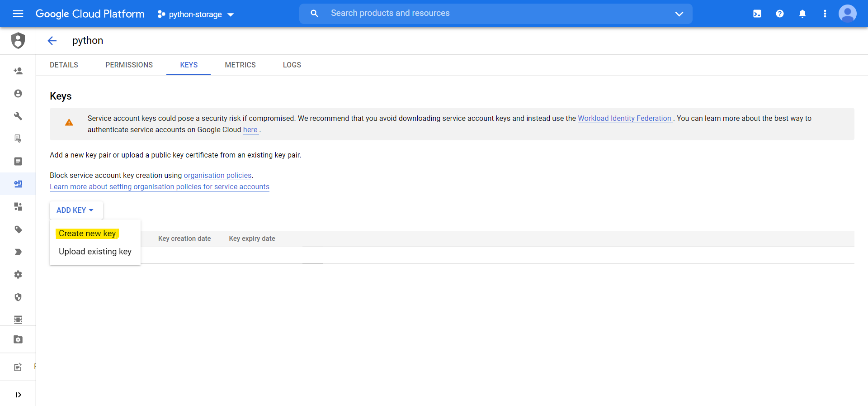Open the three-dot settings menu

(x=825, y=14)
